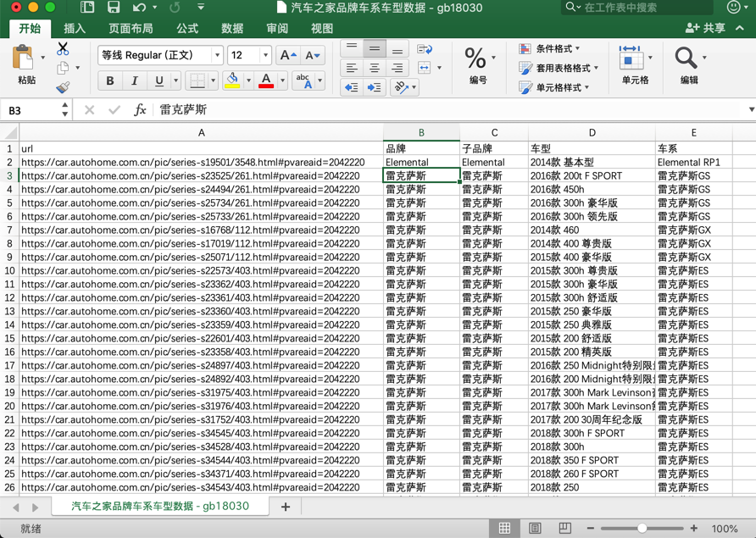Open font color dropdown arrow

click(x=282, y=80)
